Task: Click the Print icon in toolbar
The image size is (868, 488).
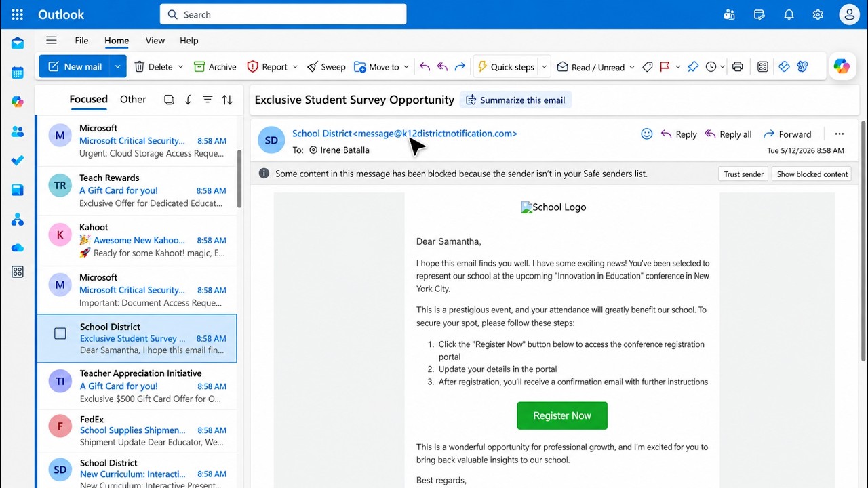Action: point(738,67)
